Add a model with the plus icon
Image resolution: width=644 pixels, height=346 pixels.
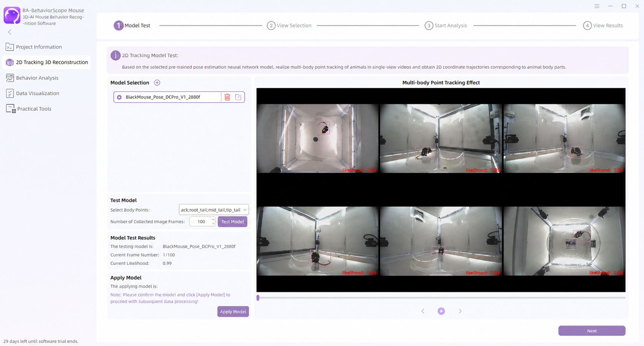click(x=157, y=82)
